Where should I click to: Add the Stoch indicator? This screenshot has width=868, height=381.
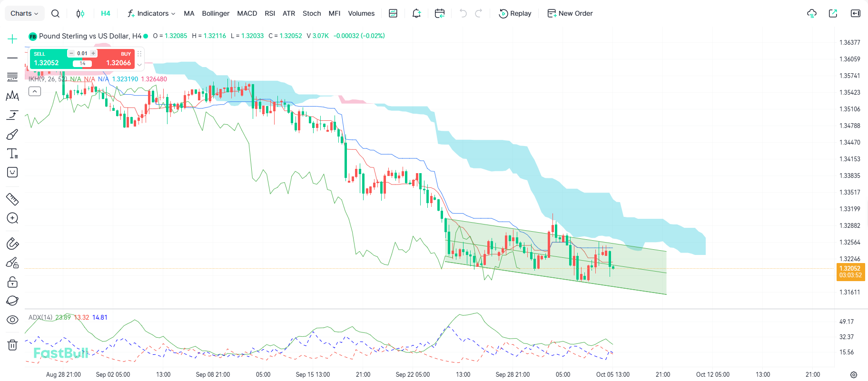click(x=312, y=13)
